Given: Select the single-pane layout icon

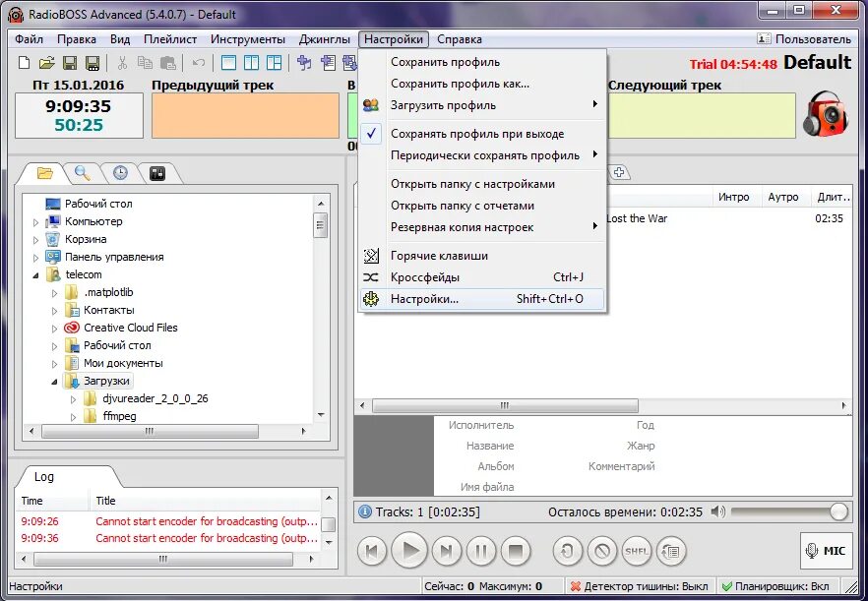Looking at the screenshot, I should coord(228,63).
